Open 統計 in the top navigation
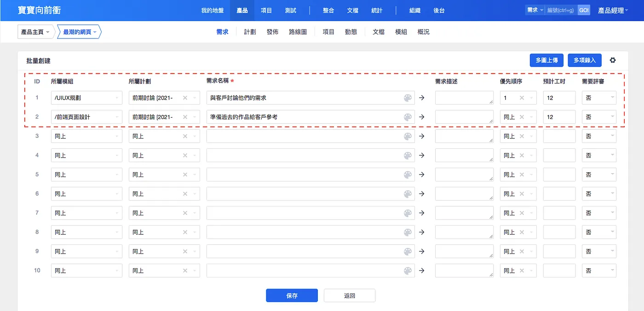Viewport: 644px width, 311px height. [x=377, y=10]
